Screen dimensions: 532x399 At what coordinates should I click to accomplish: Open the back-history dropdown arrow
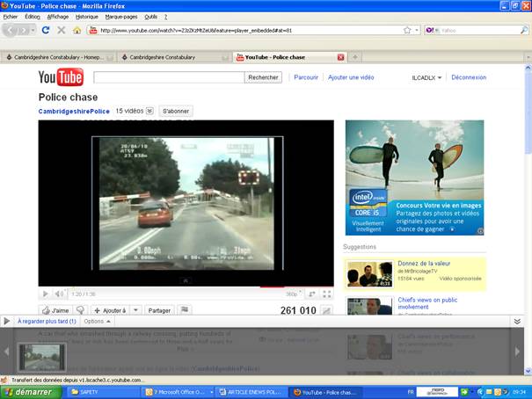pos(33,31)
